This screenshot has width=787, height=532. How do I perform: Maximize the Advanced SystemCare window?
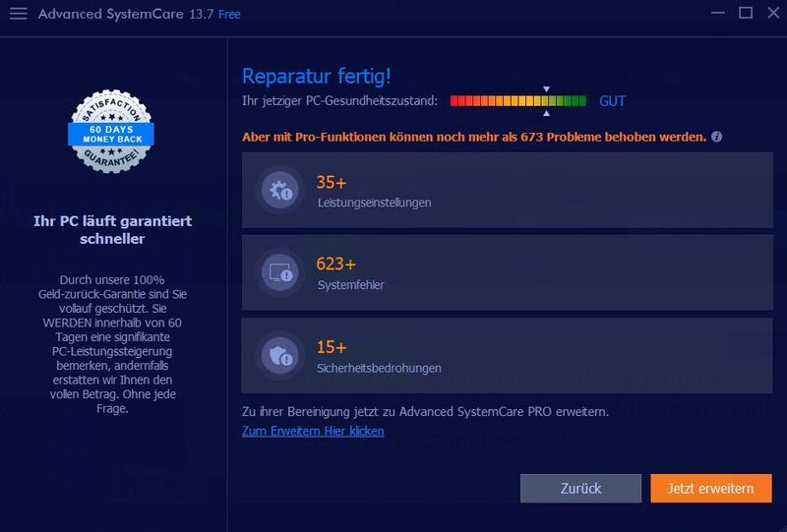(x=746, y=13)
